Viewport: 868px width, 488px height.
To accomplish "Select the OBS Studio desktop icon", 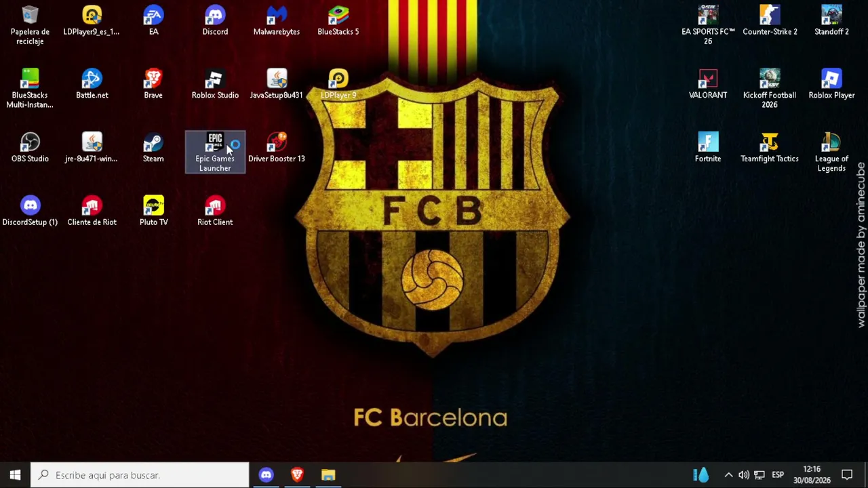I will pyautogui.click(x=30, y=148).
